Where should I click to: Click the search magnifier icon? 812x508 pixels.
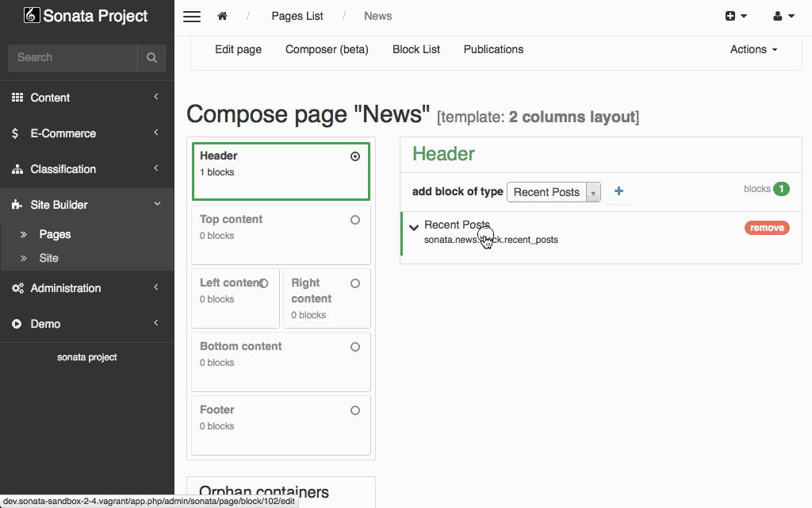tap(151, 58)
